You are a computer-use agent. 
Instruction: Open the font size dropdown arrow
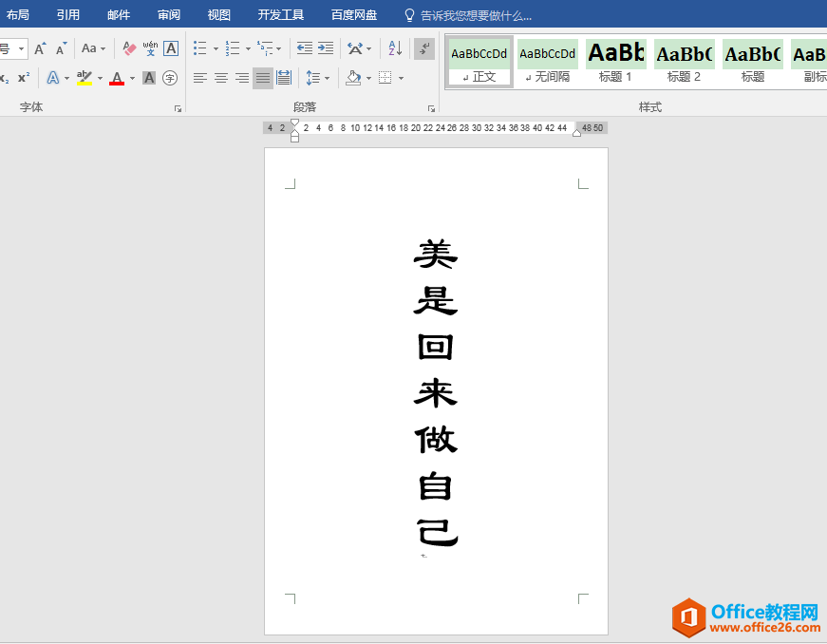21,48
